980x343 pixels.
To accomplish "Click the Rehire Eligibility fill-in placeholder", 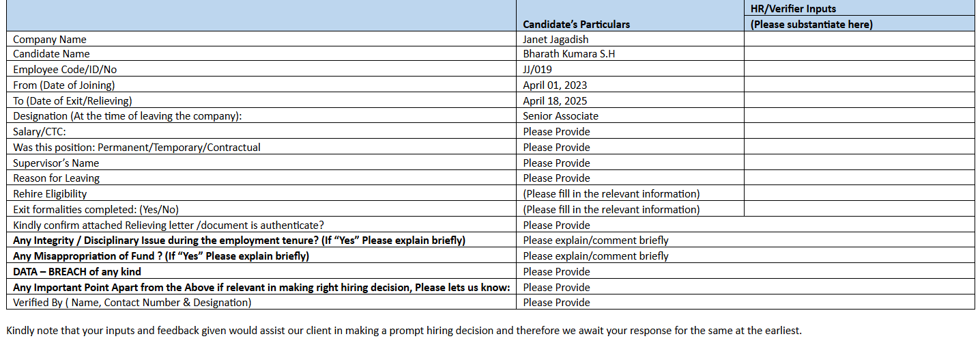I will click(611, 194).
